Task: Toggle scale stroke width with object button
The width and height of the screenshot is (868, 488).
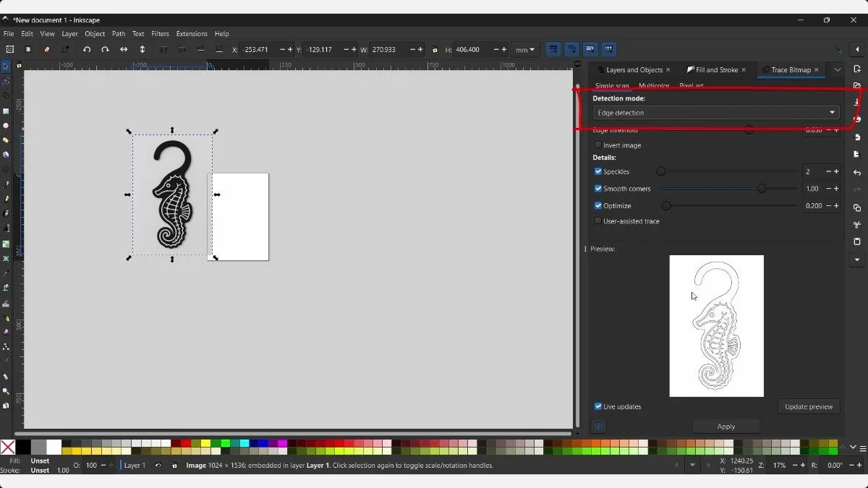Action: [553, 49]
